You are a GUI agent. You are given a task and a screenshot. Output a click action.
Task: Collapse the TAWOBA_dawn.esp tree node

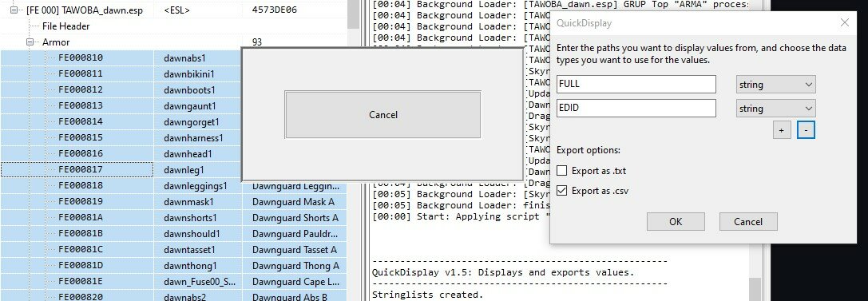click(x=14, y=10)
